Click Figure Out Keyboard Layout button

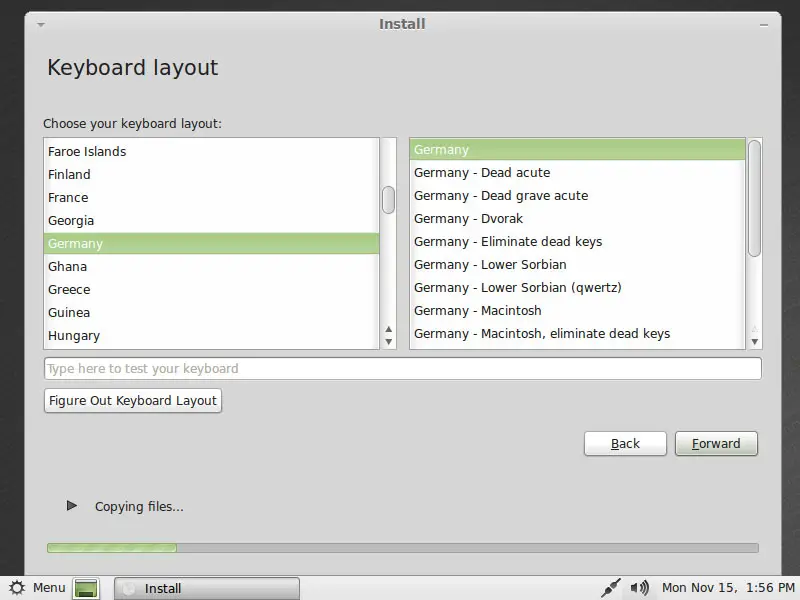point(133,401)
